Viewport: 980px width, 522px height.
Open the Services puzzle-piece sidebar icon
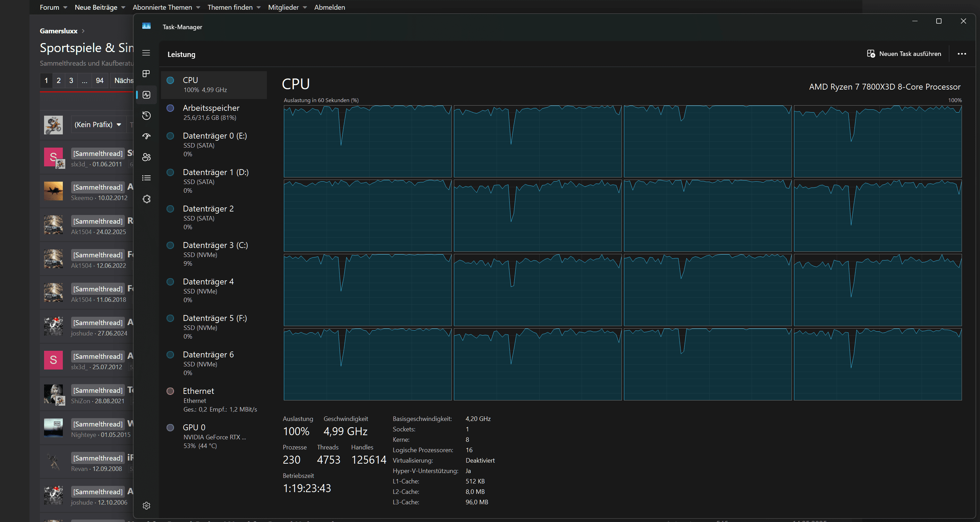click(x=146, y=199)
